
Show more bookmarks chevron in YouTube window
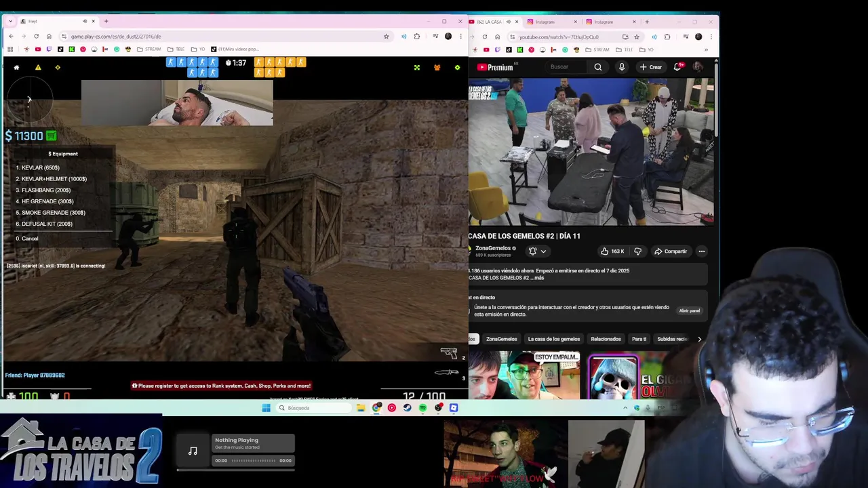(706, 49)
